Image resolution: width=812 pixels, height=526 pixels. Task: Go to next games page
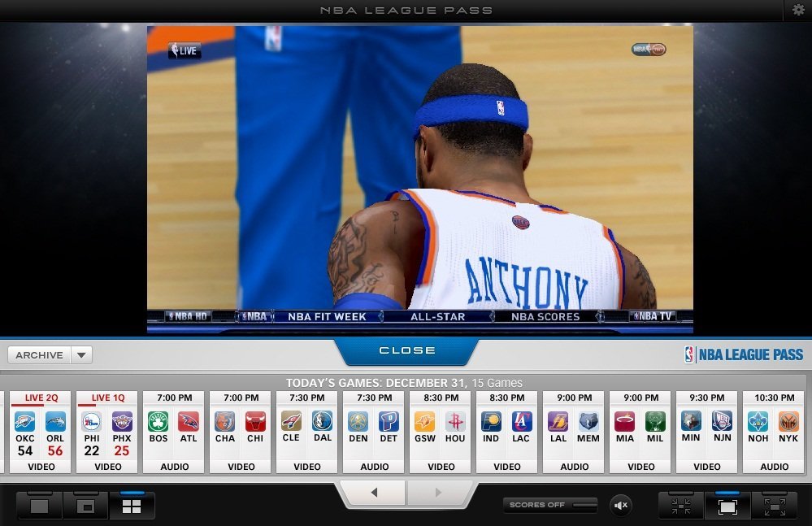pyautogui.click(x=438, y=493)
